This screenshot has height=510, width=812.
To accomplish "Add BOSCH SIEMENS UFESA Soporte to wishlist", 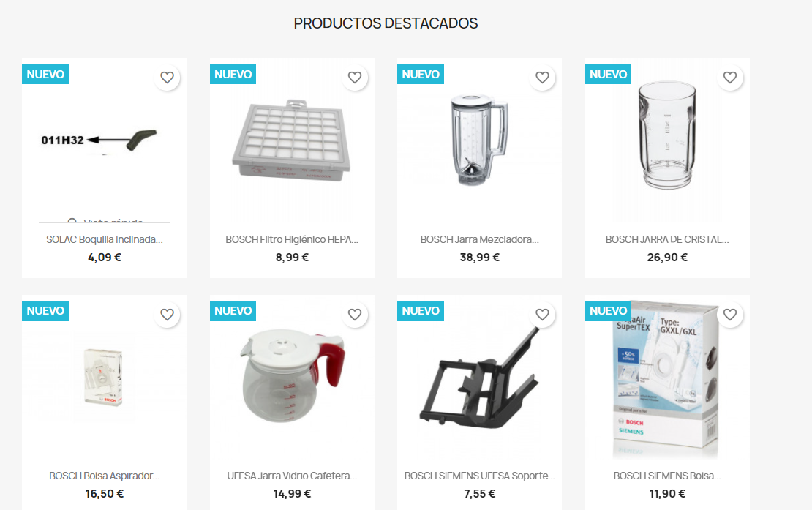I will [x=542, y=315].
